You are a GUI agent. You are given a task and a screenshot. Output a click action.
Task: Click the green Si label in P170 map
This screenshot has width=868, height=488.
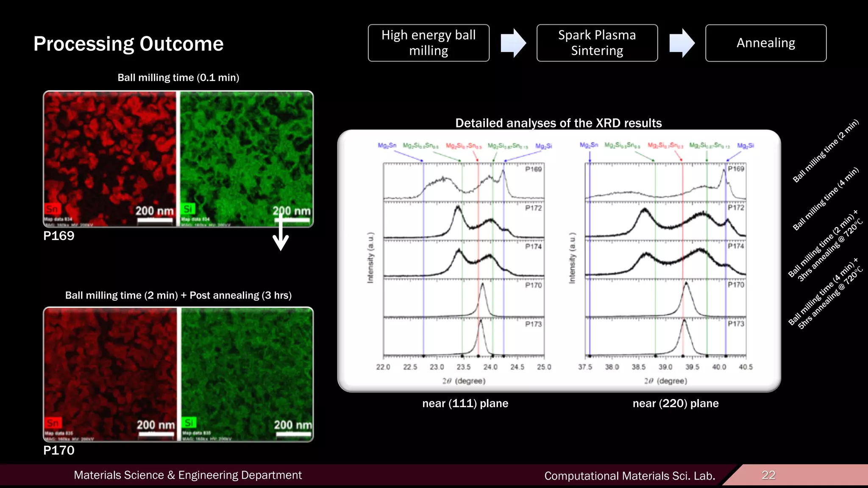(189, 422)
